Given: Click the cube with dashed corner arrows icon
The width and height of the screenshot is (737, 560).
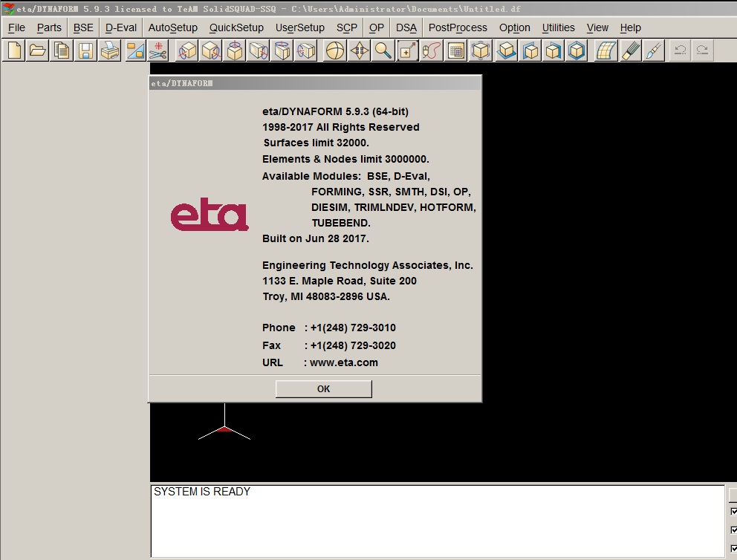Looking at the screenshot, I should 481,51.
